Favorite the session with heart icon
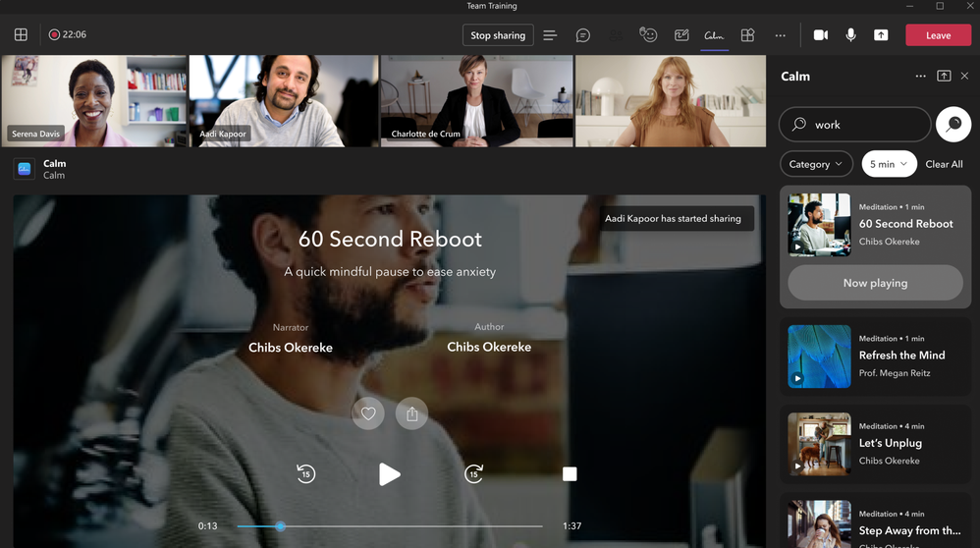 [x=368, y=413]
